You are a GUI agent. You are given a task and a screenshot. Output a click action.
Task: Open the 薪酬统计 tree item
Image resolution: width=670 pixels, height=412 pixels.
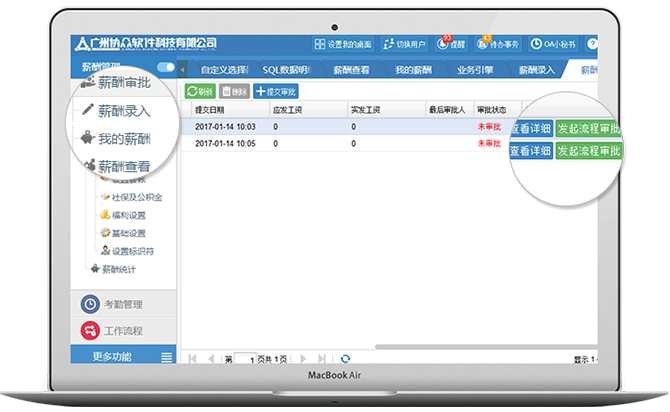point(124,268)
